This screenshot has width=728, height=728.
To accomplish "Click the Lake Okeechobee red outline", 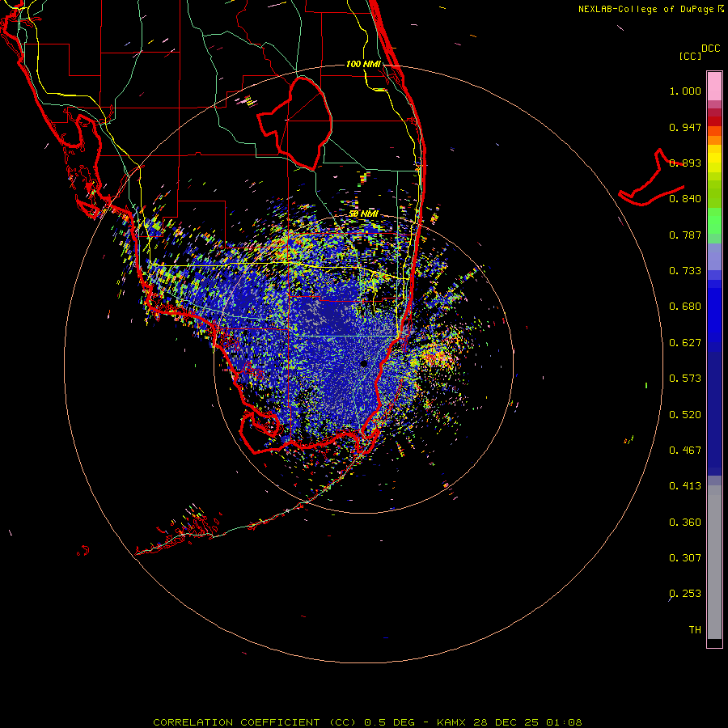I will [294, 123].
